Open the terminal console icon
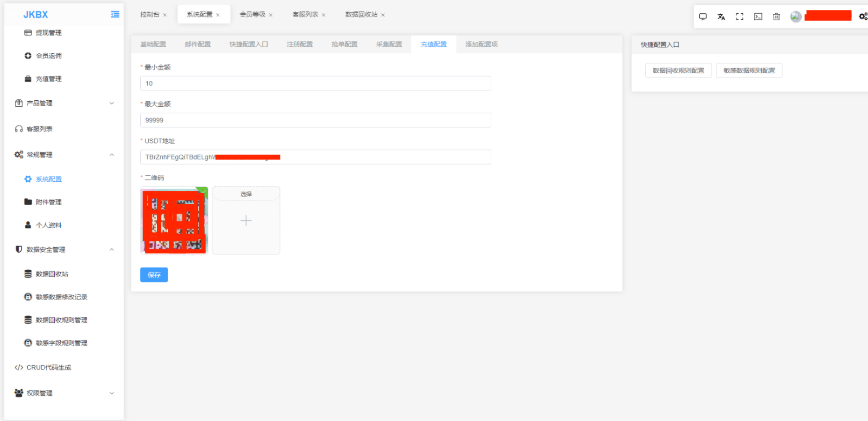 tap(758, 17)
